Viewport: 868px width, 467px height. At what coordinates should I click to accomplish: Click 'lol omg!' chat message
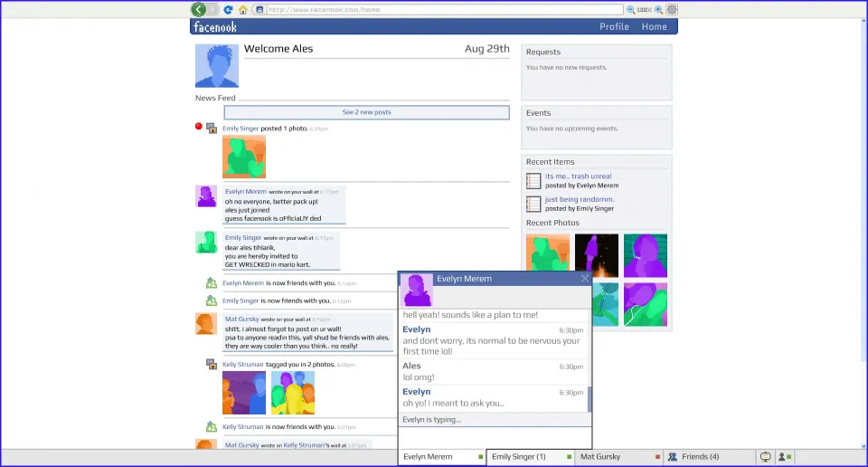pyautogui.click(x=419, y=377)
